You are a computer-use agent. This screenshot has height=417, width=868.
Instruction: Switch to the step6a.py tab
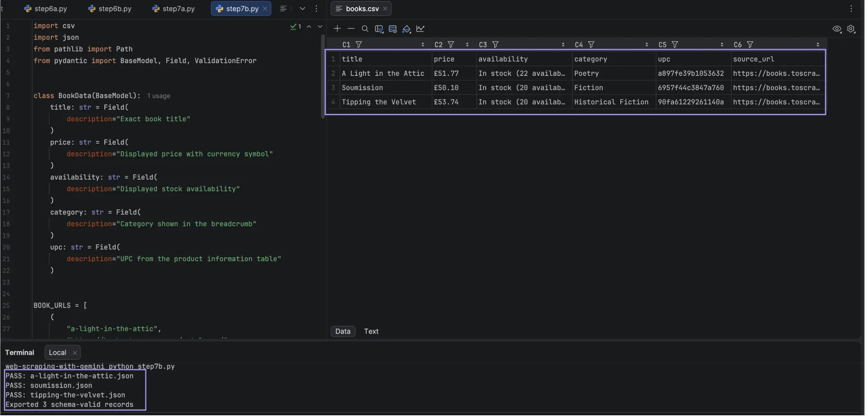46,8
